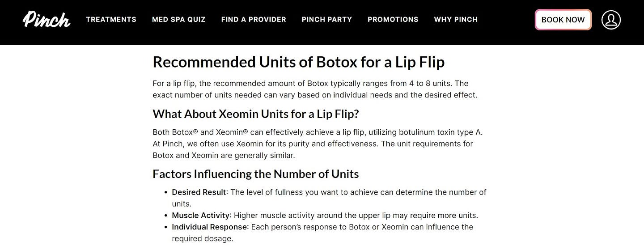Open the Treatments menu
Screen dimensions: 644x250
pyautogui.click(x=111, y=20)
